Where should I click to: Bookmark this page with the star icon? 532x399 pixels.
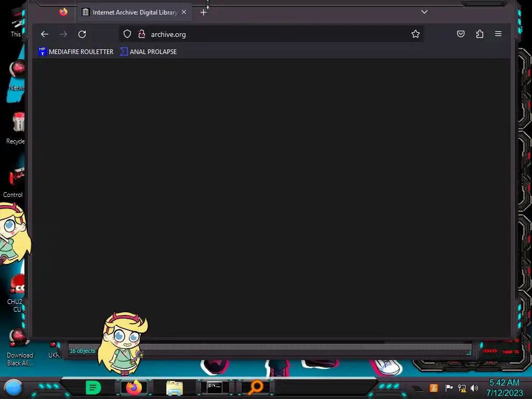pos(415,34)
